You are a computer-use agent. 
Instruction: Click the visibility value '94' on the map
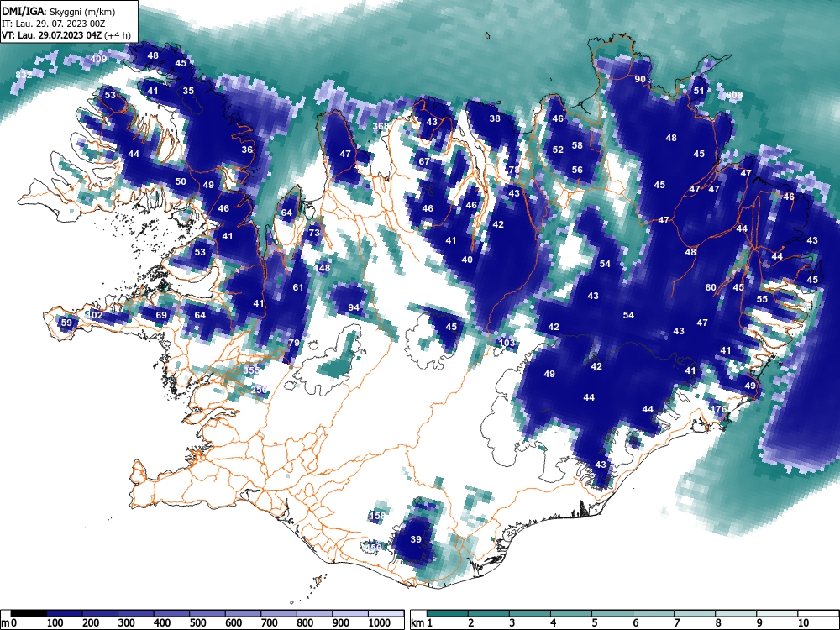point(354,307)
